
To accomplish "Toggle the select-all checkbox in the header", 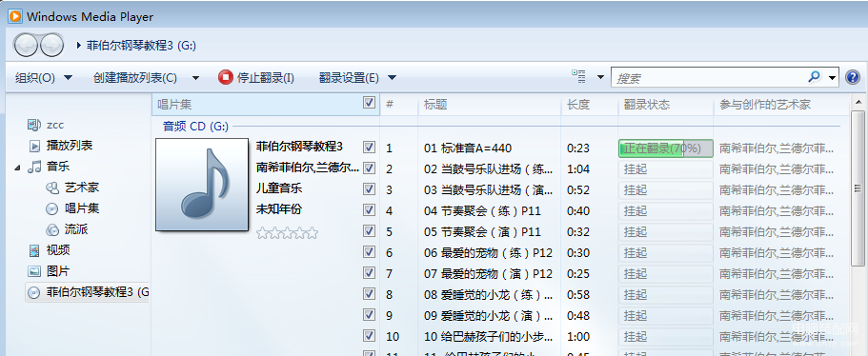I will [x=370, y=103].
